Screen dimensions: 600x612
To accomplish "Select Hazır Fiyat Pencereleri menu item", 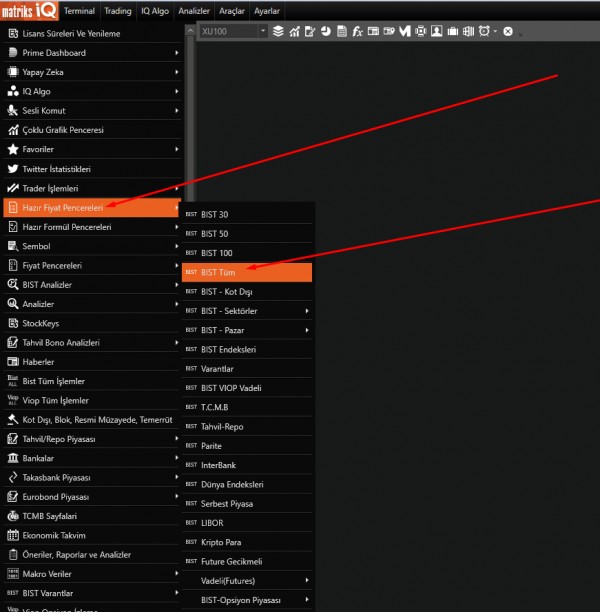I will (x=93, y=207).
